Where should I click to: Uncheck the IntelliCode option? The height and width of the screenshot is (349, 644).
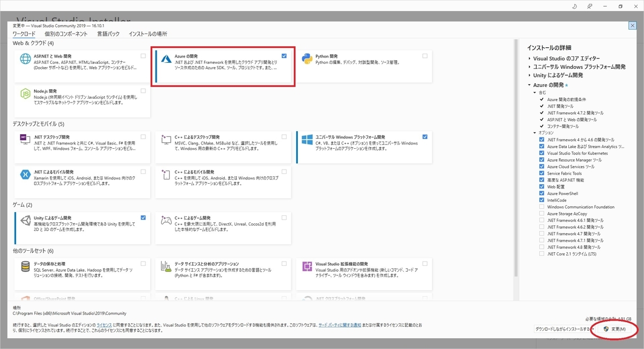(x=541, y=200)
